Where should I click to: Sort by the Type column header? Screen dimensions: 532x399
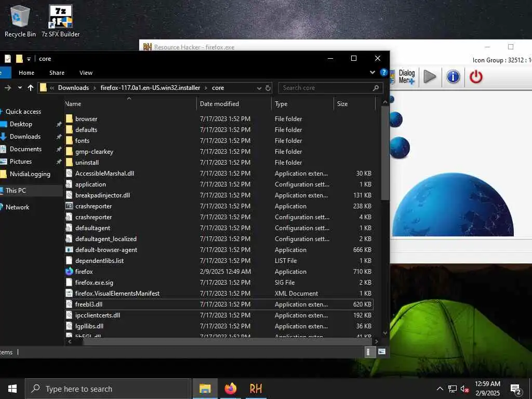coord(303,104)
